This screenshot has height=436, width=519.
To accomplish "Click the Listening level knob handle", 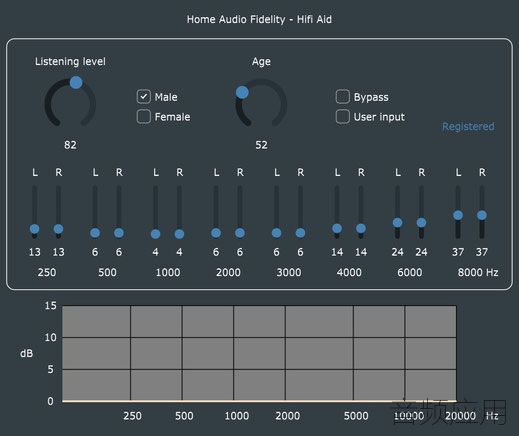I will coord(76,82).
